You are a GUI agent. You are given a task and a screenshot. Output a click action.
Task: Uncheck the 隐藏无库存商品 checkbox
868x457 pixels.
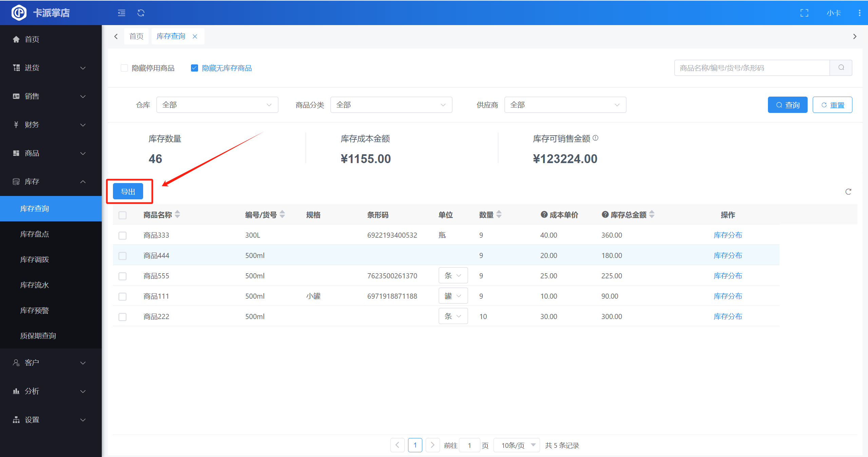click(194, 68)
